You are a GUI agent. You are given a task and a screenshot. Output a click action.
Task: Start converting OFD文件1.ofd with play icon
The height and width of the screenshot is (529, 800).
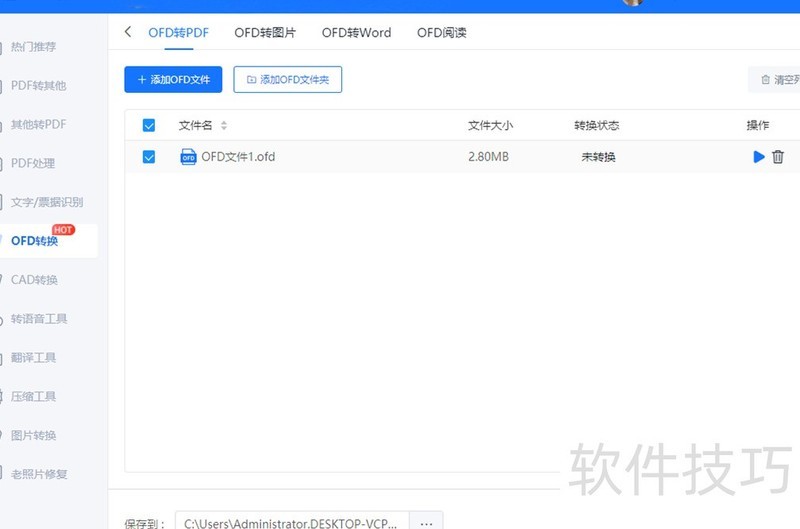759,157
